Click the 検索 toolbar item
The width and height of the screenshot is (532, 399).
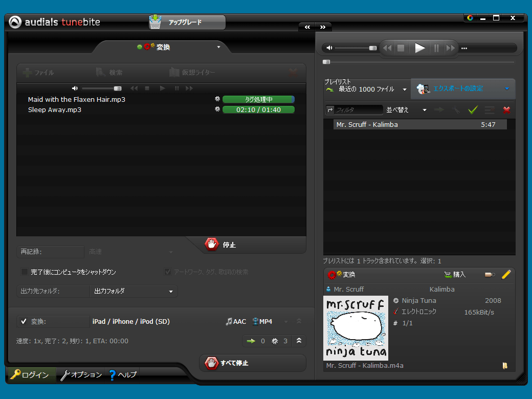[109, 72]
